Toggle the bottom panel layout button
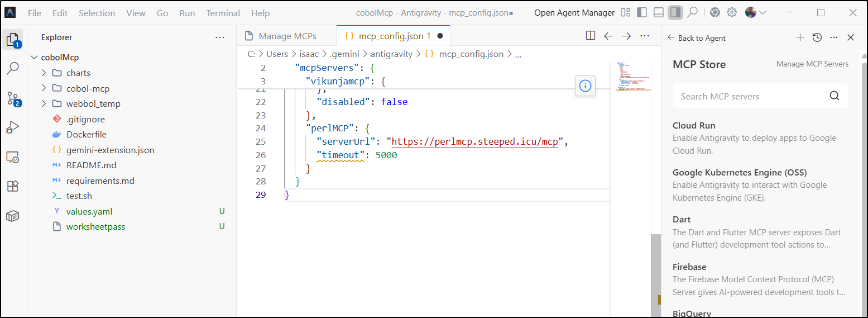Screen dimensions: 868x318 pos(659,12)
